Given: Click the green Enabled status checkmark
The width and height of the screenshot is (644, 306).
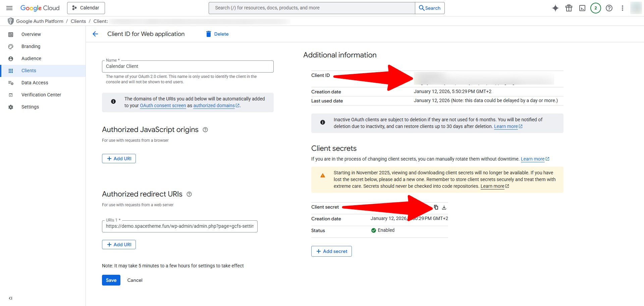Looking at the screenshot, I should tap(373, 230).
